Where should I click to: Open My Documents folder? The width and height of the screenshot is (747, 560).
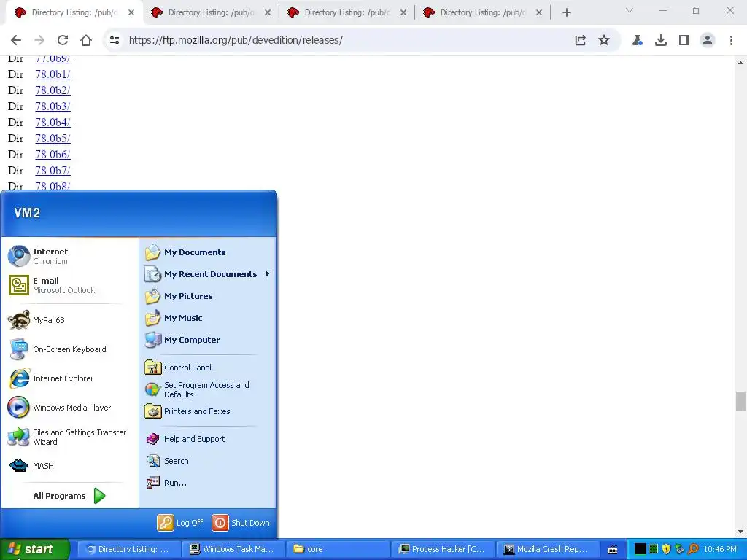pos(208,252)
